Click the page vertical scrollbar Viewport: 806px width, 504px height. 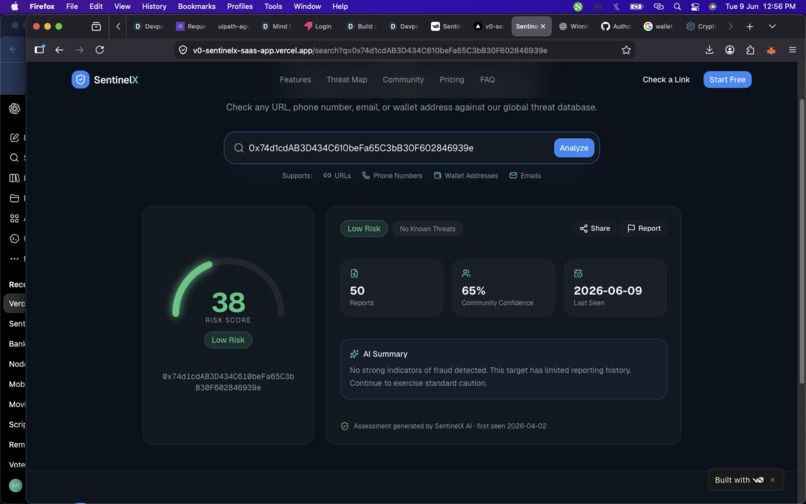(x=801, y=241)
